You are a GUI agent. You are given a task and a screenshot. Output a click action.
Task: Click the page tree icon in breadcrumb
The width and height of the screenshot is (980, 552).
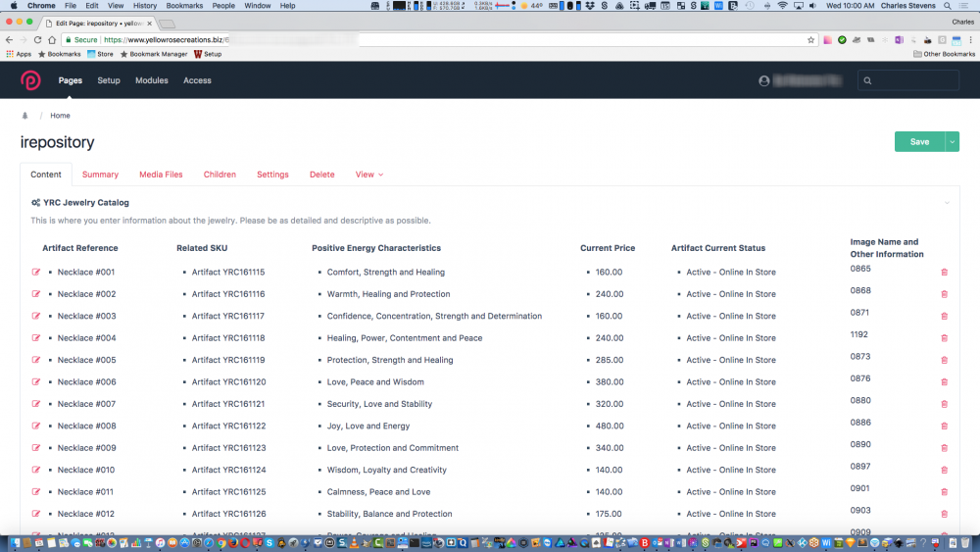click(25, 116)
